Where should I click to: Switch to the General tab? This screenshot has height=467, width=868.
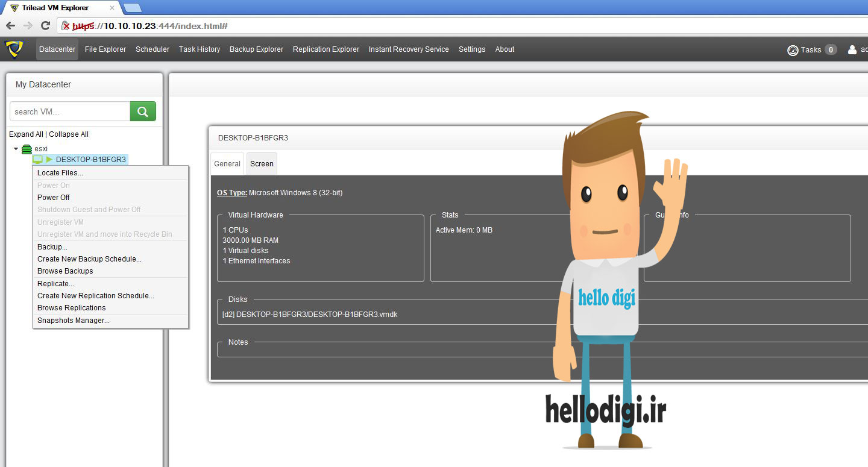pos(227,164)
